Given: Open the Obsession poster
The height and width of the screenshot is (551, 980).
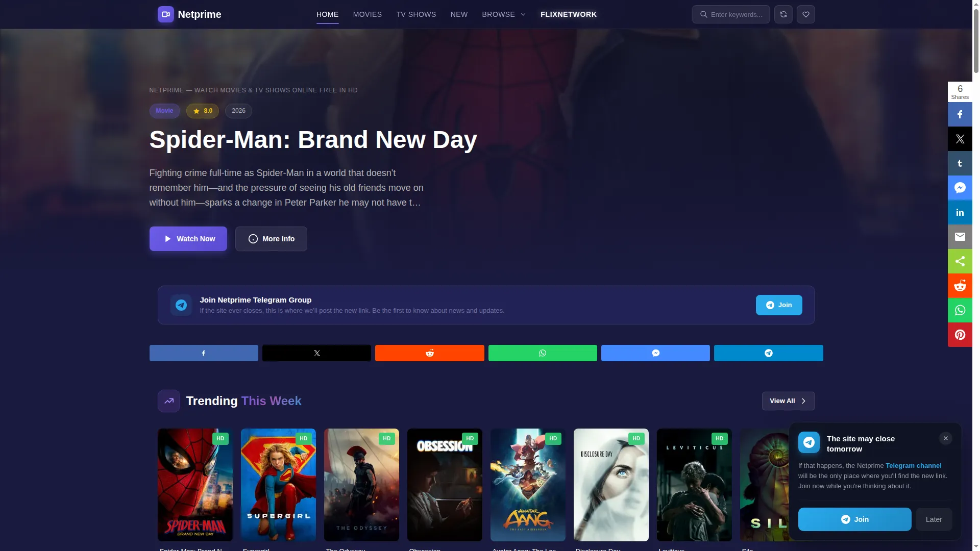Looking at the screenshot, I should coord(445,485).
